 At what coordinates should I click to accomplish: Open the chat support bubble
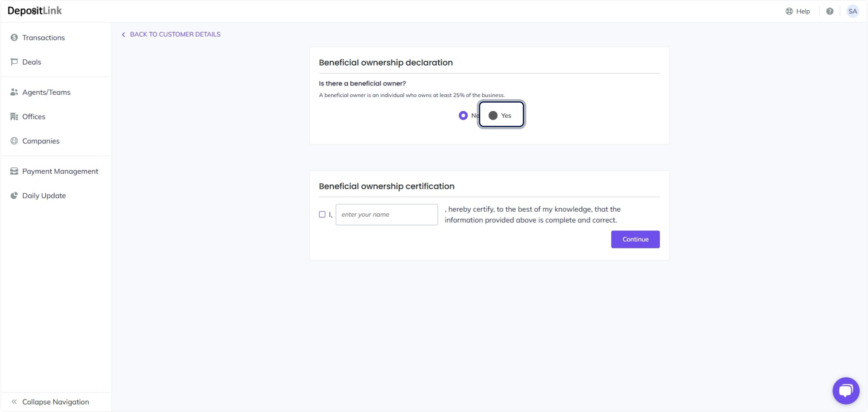click(846, 390)
